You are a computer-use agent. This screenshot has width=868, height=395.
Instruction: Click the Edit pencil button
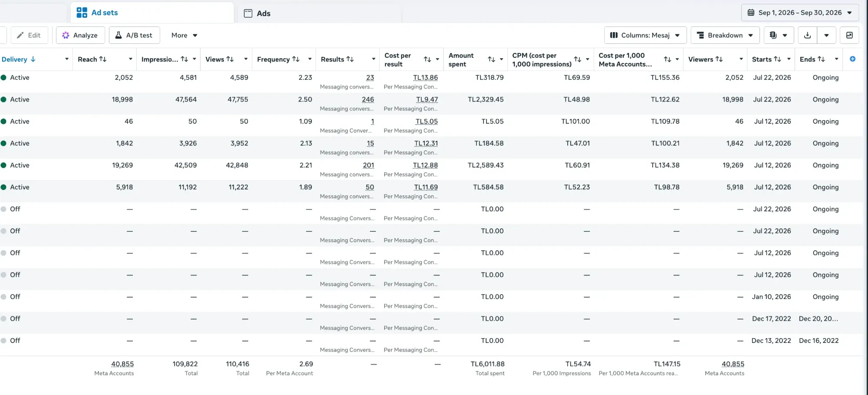pyautogui.click(x=29, y=35)
